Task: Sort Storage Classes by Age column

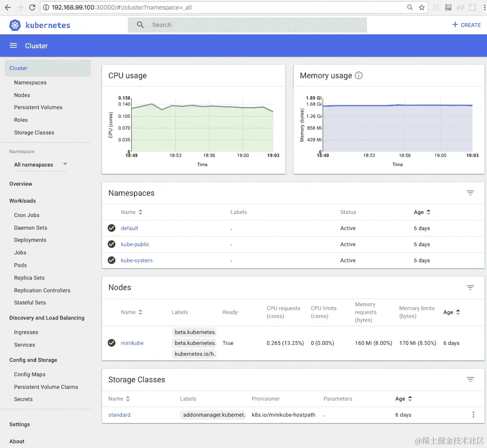Action: 404,398
